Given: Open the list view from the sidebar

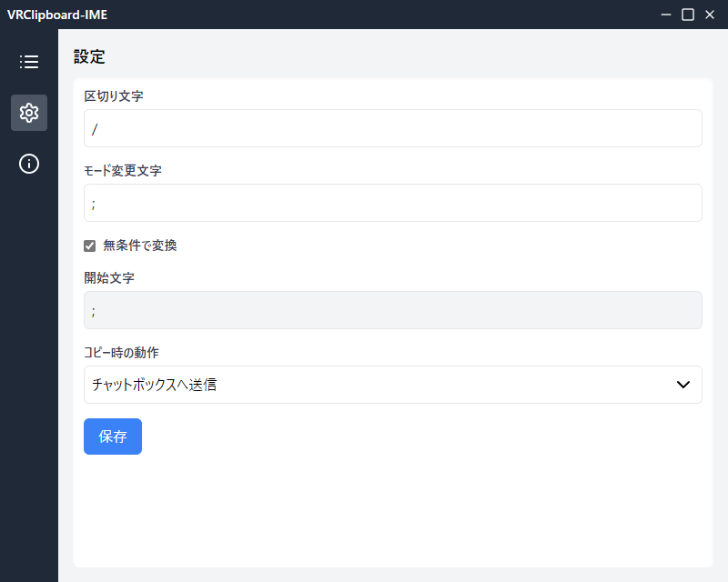Looking at the screenshot, I should pyautogui.click(x=29, y=62).
